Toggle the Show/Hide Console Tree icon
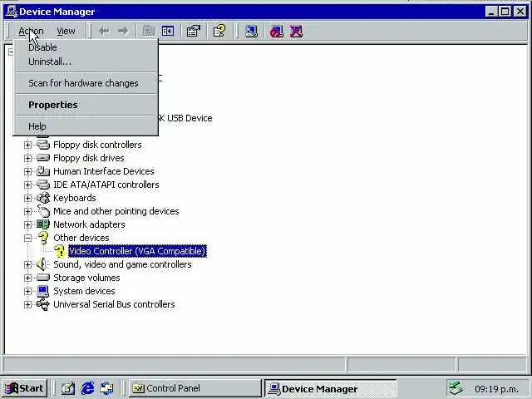The height and width of the screenshot is (399, 532). pos(168,32)
